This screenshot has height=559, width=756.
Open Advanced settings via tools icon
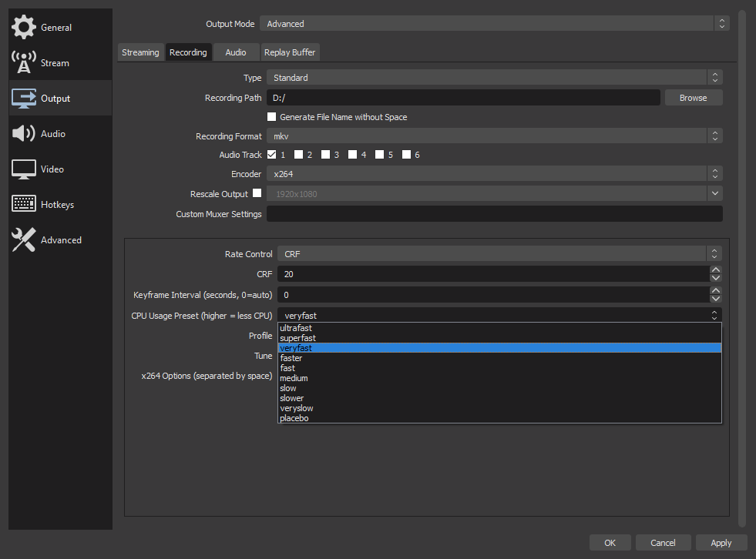coord(24,240)
